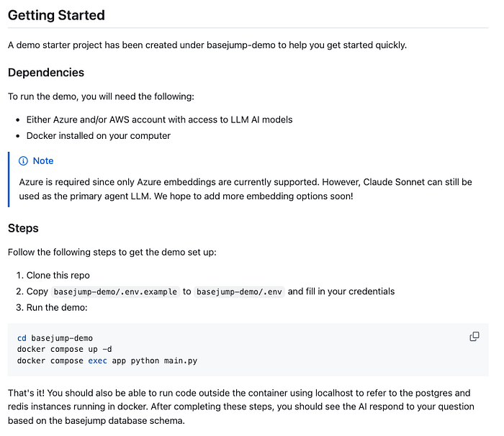
Task: Click the basejump-demo/.env inline code destination
Action: (x=240, y=291)
